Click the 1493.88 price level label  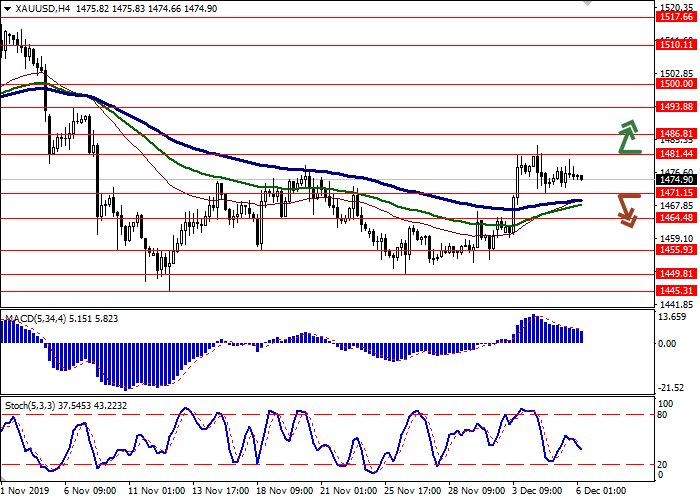677,107
